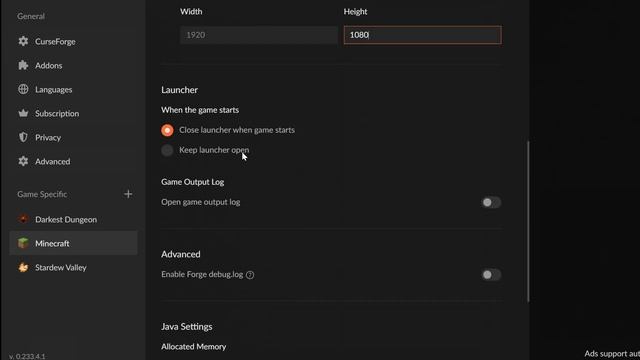Click the Advanced gear icon in sidebar
This screenshot has height=360, width=640.
(x=23, y=161)
